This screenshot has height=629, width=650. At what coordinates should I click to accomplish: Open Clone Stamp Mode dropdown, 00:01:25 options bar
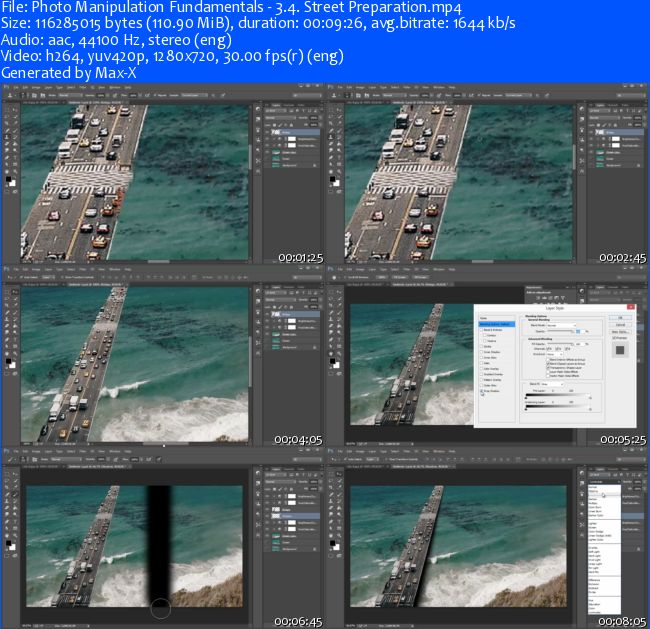pos(70,95)
